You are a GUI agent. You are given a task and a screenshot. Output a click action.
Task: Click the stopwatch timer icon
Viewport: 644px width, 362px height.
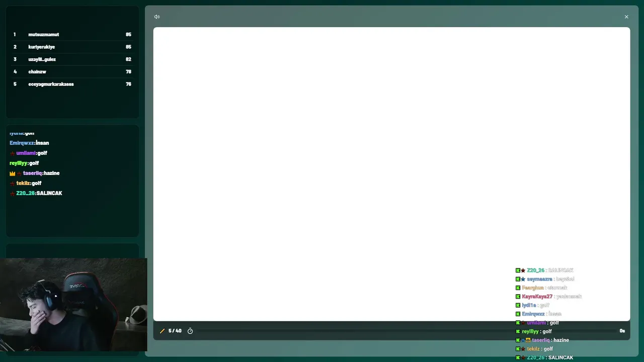pyautogui.click(x=190, y=331)
